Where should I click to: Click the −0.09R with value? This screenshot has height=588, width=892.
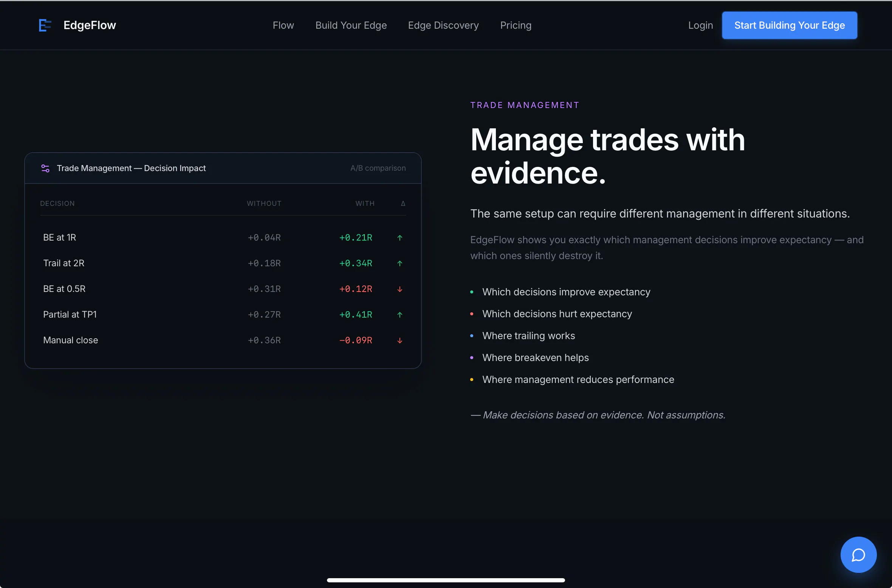pyautogui.click(x=356, y=340)
